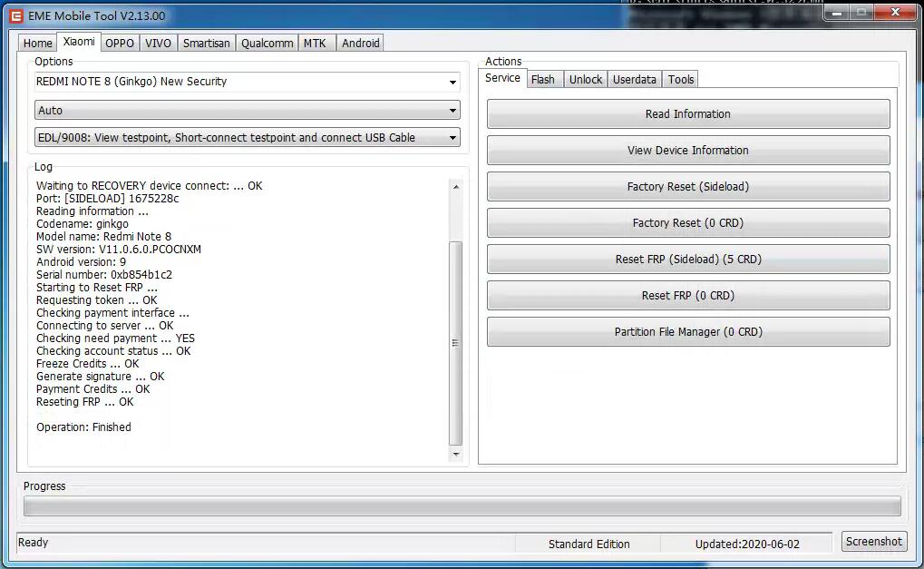Viewport: 924px width, 569px height.
Task: Click the log scrollbar thumb
Action: coord(455,342)
